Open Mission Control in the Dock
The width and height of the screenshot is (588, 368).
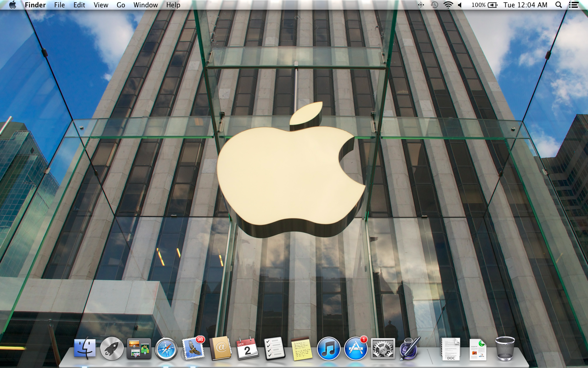139,349
